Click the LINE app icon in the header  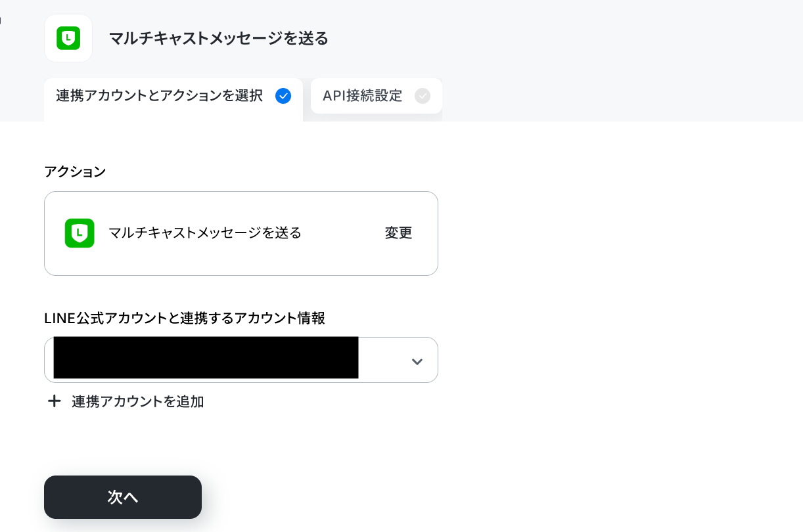68,38
